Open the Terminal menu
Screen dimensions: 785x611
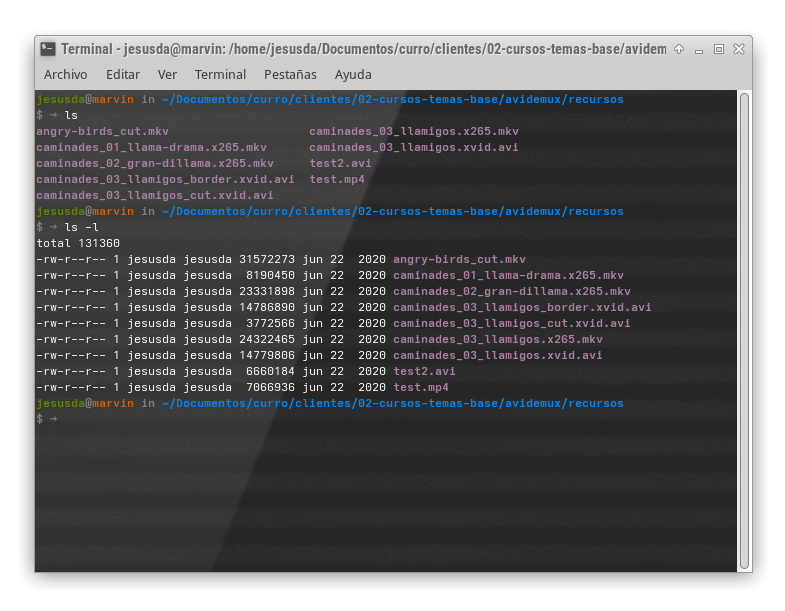click(220, 75)
